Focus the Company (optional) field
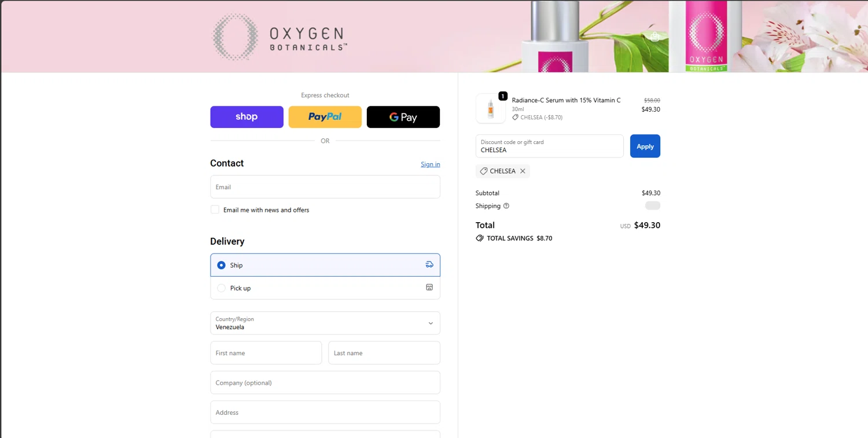868x438 pixels. tap(325, 382)
